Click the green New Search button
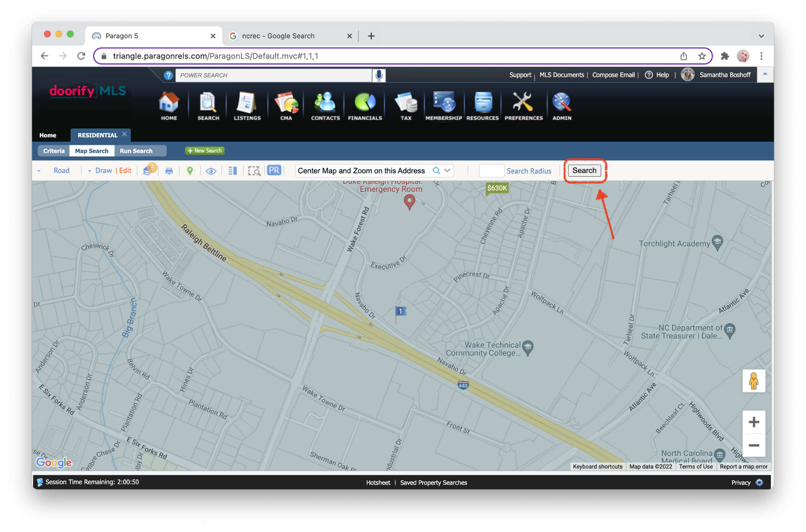The width and height of the screenshot is (806, 532). (x=205, y=151)
